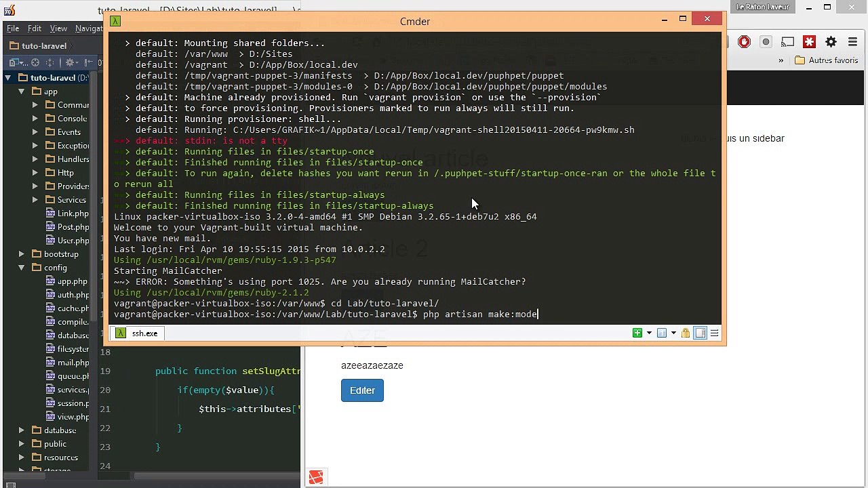This screenshot has width=868, height=488.
Task: Open the View menu in PhpStorm
Action: pos(58,28)
